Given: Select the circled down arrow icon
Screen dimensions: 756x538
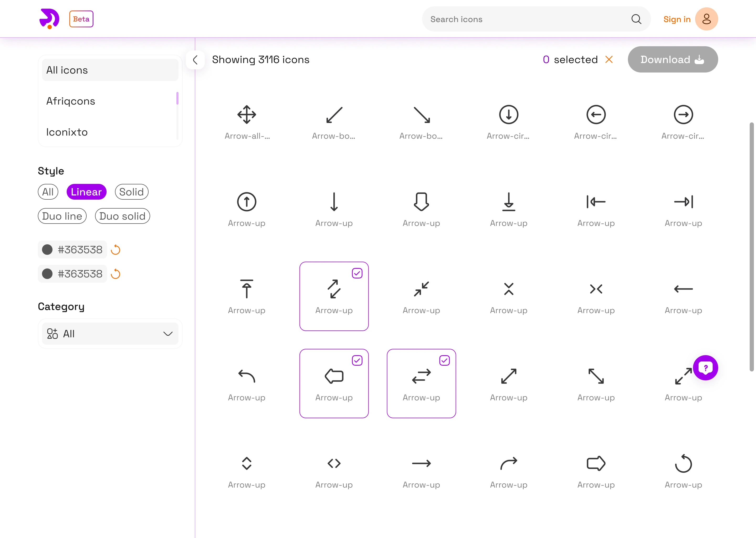Looking at the screenshot, I should [508, 115].
